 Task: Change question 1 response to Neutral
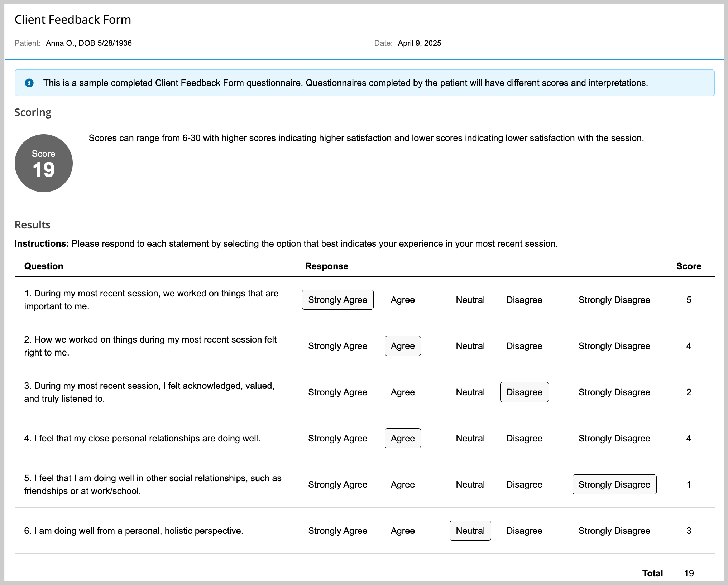pyautogui.click(x=470, y=300)
